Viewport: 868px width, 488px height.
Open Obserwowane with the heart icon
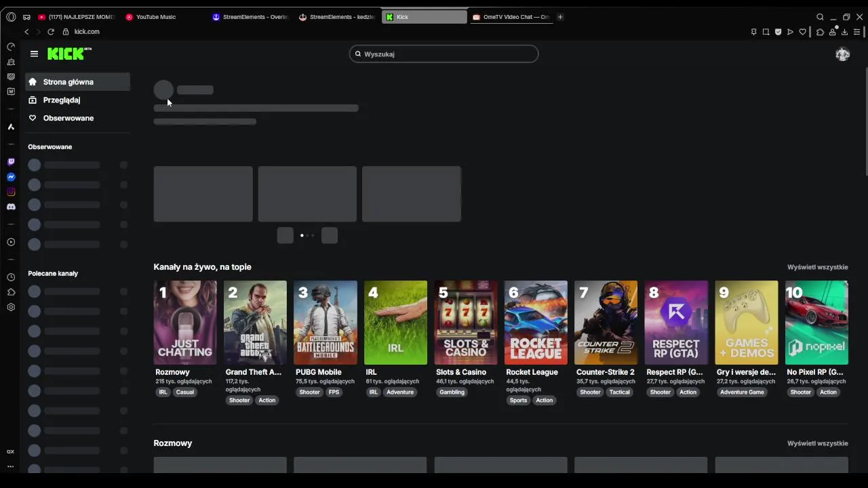[77, 118]
